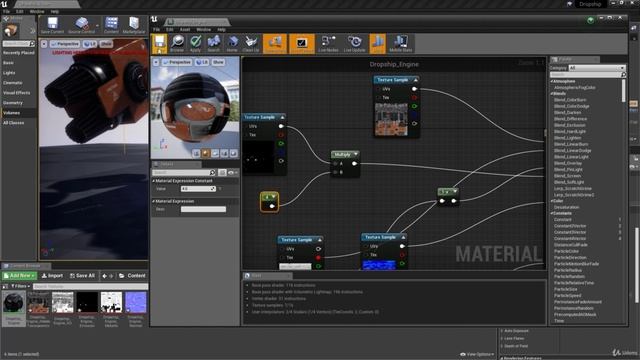Open File menu of material editor

click(x=156, y=29)
